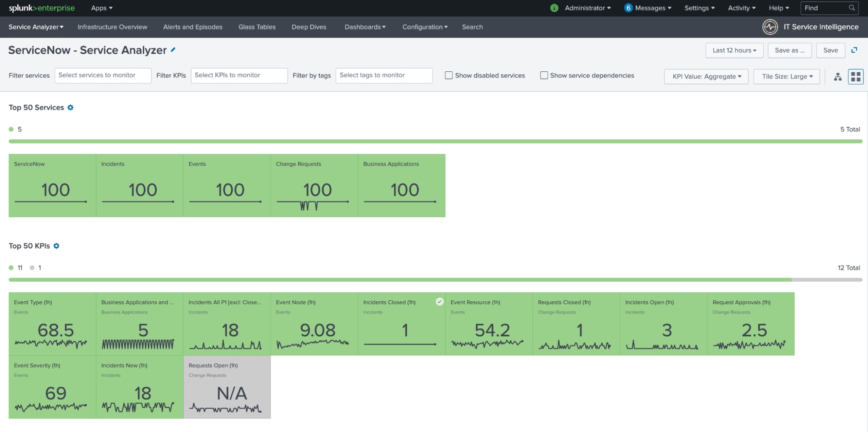This screenshot has width=868, height=432.
Task: Open the Change Requests service tile
Action: (x=314, y=186)
